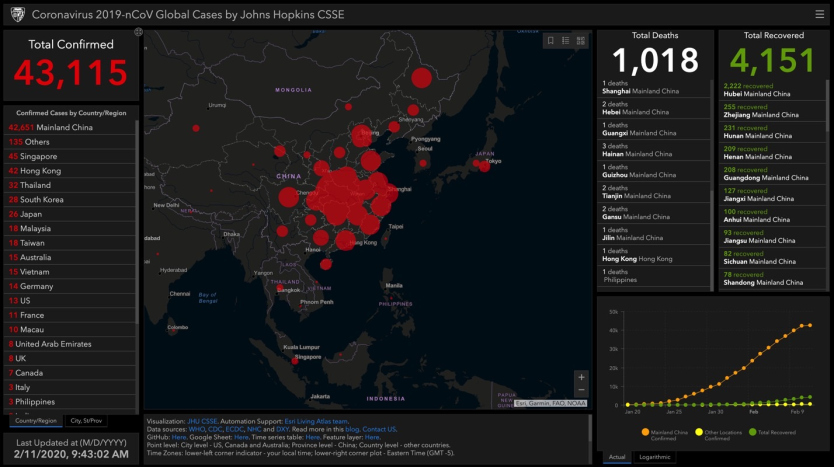Select Mainland China in confirmed cases list
This screenshot has width=834, height=467.
point(64,128)
